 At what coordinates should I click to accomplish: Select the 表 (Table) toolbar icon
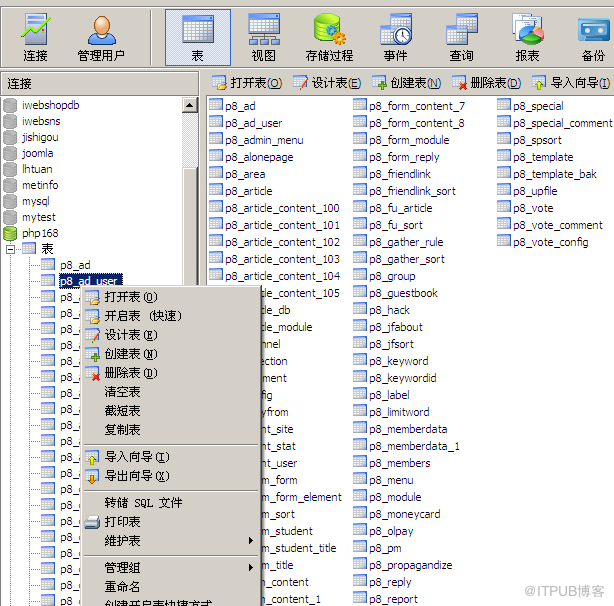click(x=198, y=38)
